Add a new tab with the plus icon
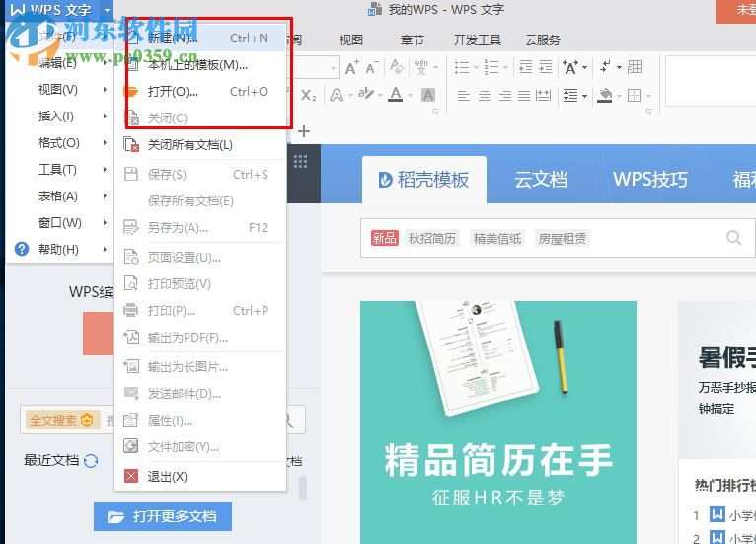756x544 pixels. coord(304,131)
